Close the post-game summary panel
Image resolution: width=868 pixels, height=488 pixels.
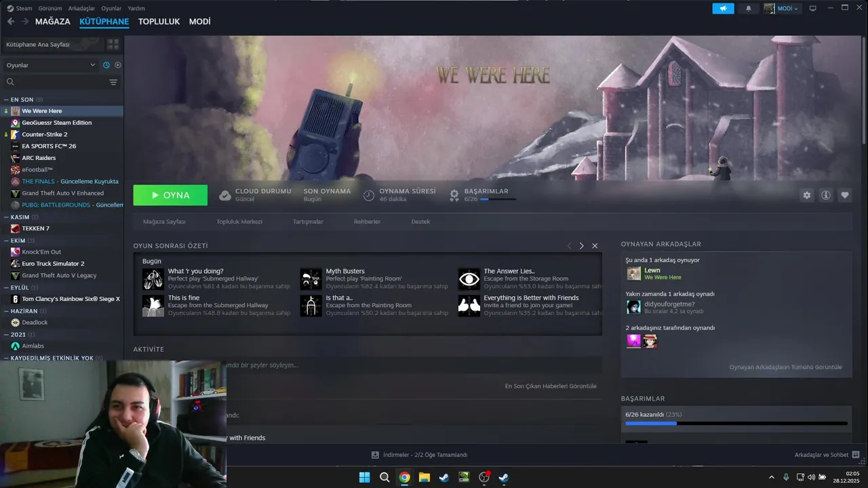[x=595, y=245]
